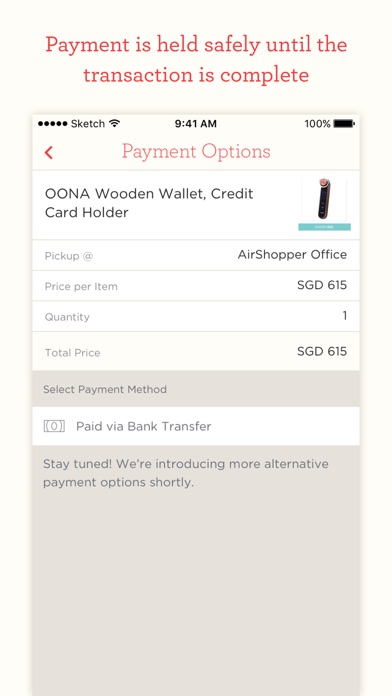
Task: Tap the OONA Wooden Wallet product name
Action: [x=149, y=203]
